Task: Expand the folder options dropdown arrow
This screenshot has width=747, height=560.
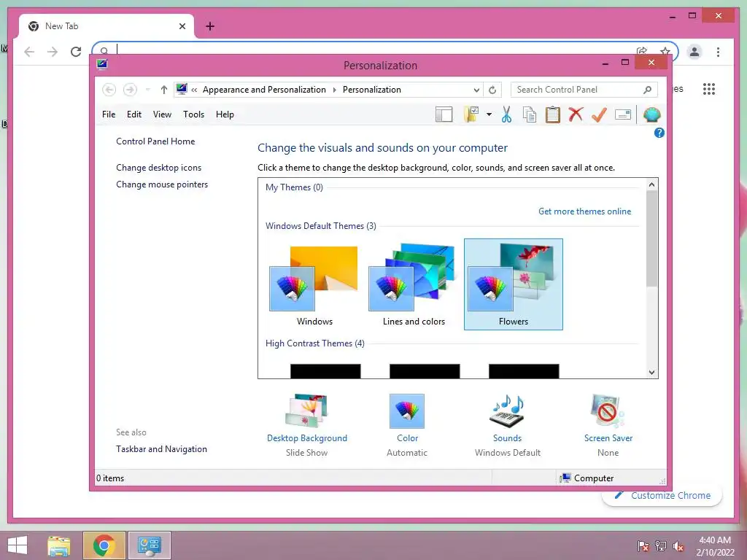Action: [489, 114]
